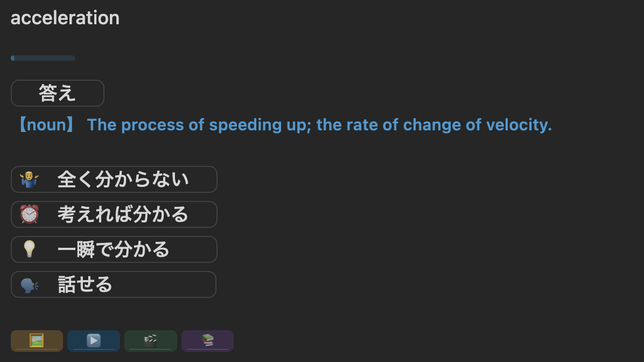Image resolution: width=644 pixels, height=362 pixels.
Task: Choose 考えれば分かる rating
Action: pos(123,214)
